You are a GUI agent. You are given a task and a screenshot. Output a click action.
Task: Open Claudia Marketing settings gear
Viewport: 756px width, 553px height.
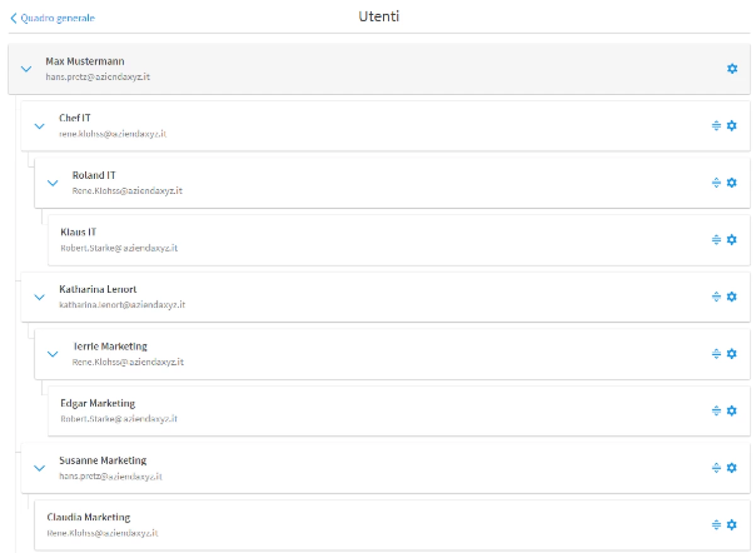click(x=731, y=525)
